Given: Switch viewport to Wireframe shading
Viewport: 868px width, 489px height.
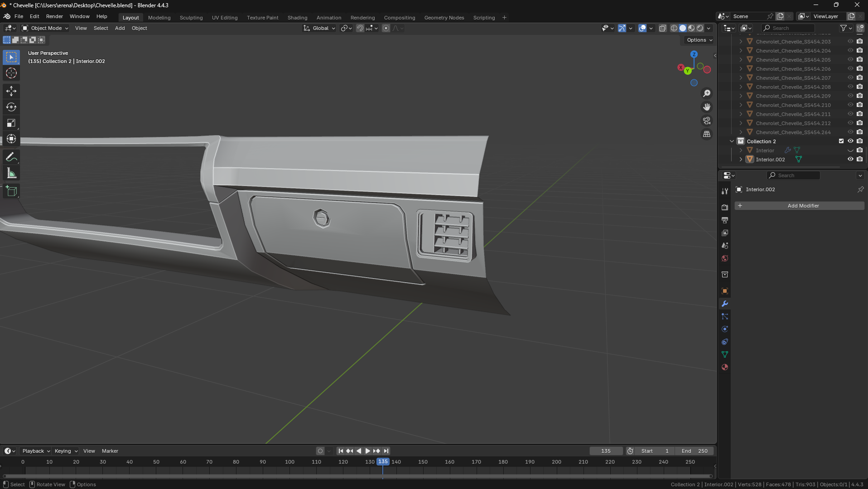Looking at the screenshot, I should click(x=674, y=28).
